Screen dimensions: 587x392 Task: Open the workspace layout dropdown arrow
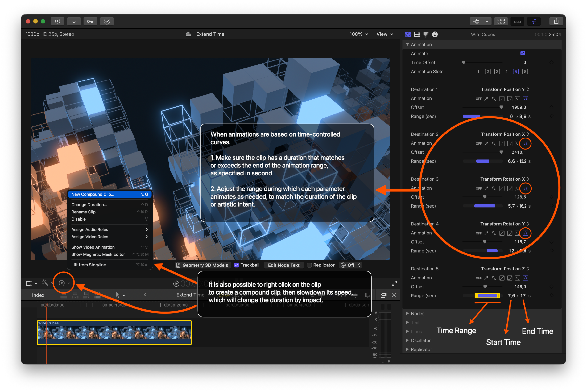[x=487, y=21]
